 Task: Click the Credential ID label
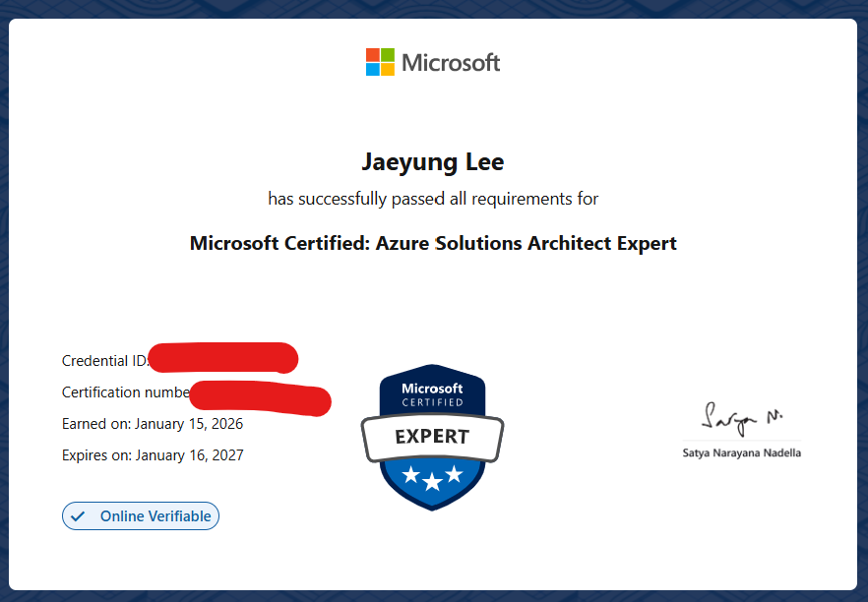click(x=105, y=361)
